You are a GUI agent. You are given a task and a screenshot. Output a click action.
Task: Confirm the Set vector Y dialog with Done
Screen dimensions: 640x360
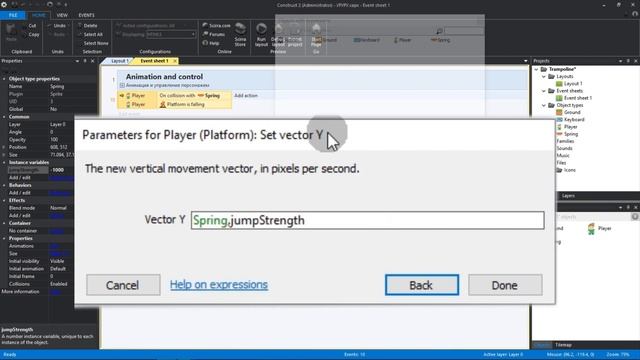click(x=505, y=285)
